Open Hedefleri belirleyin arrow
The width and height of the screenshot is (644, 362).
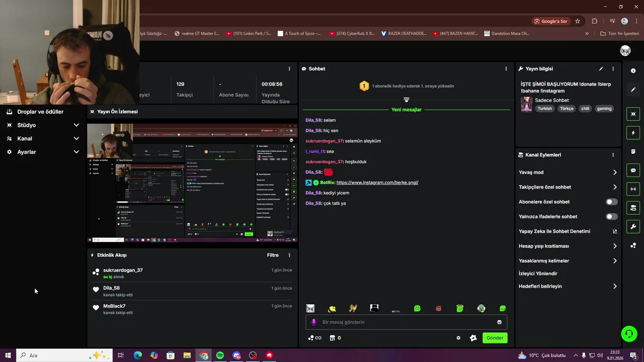pos(615,286)
